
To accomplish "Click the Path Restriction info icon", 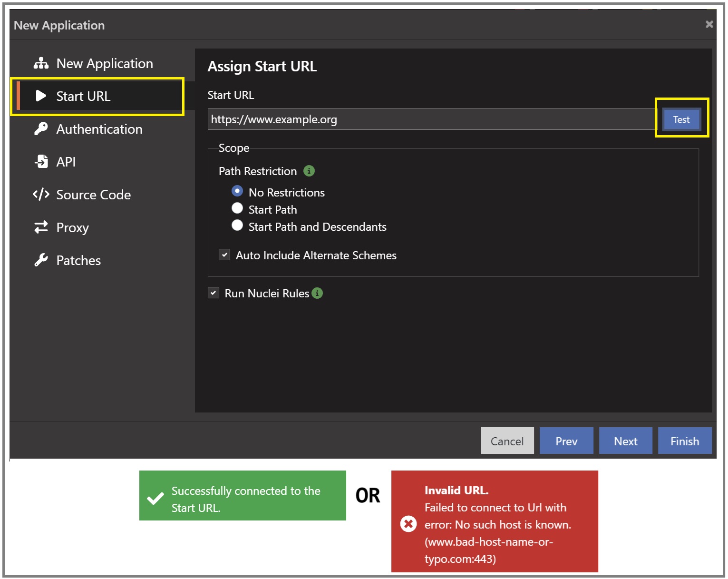I will coord(309,171).
